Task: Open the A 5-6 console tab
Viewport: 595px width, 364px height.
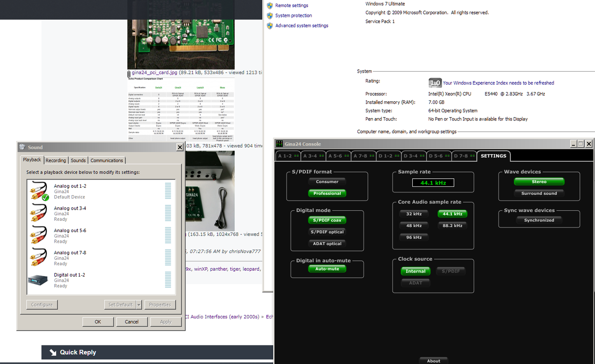Action: [338, 156]
